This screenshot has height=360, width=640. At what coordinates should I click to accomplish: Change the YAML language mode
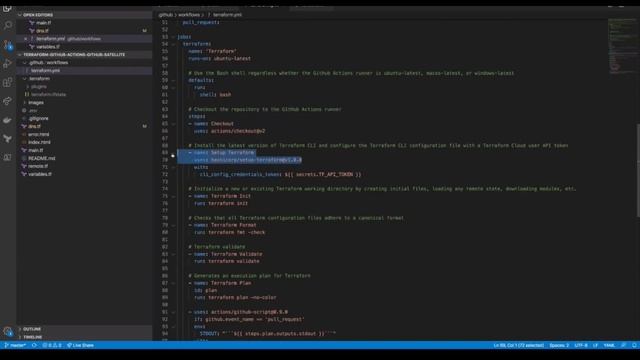pos(609,345)
